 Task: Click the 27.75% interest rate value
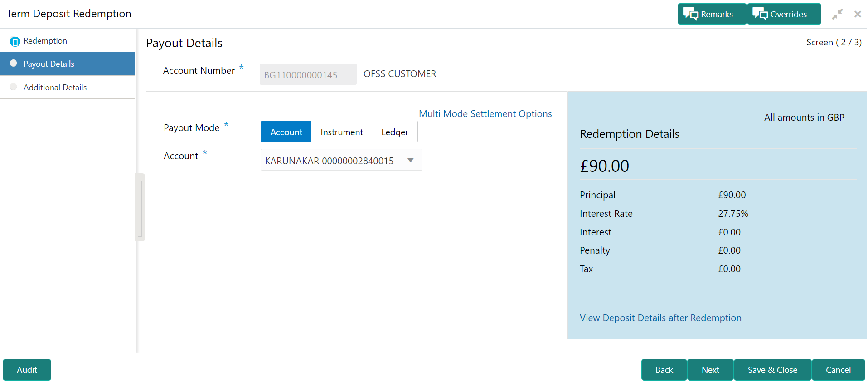[x=733, y=214]
